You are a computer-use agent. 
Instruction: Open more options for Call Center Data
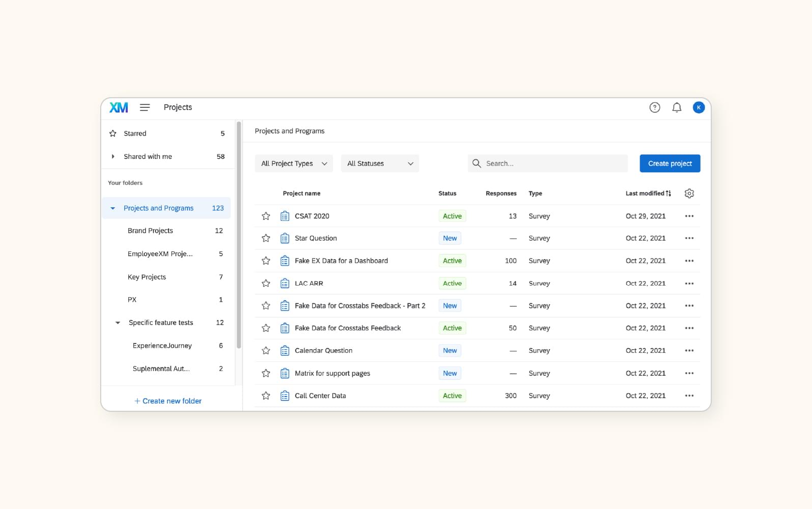coord(689,395)
